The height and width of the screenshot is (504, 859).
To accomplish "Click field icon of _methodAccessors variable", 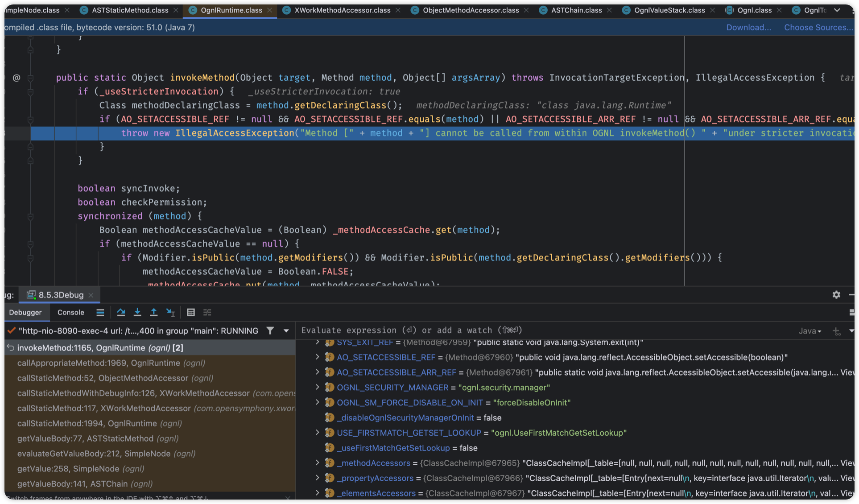I will 330,463.
